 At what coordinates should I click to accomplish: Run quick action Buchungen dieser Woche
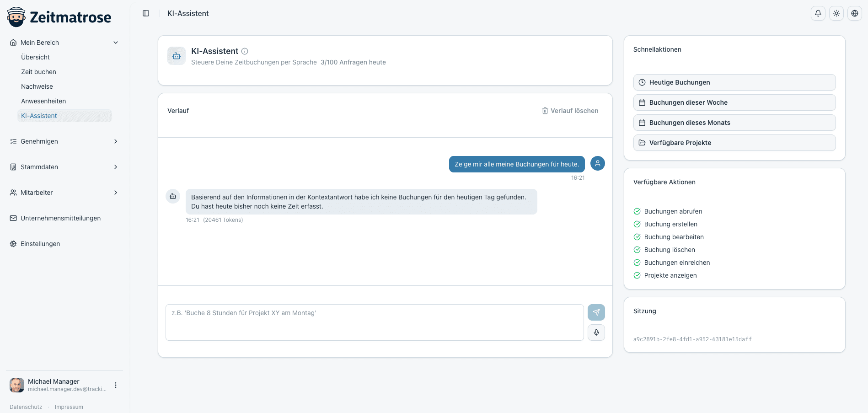(734, 102)
